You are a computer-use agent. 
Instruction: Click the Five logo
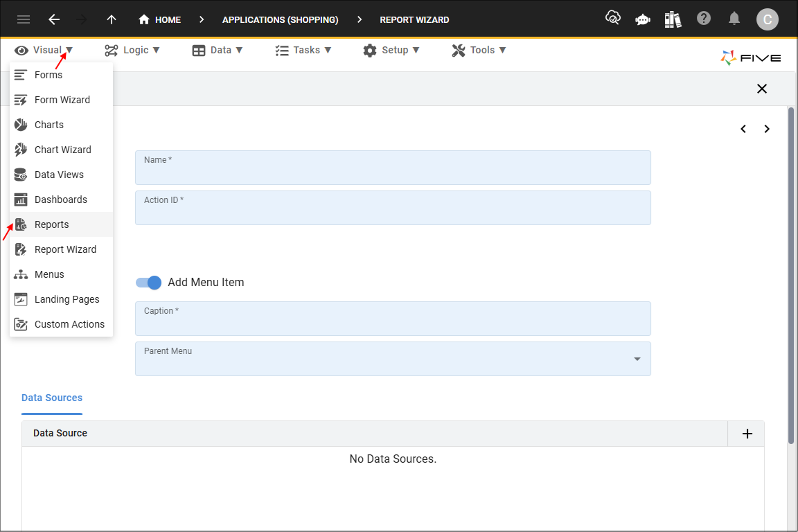pyautogui.click(x=751, y=57)
